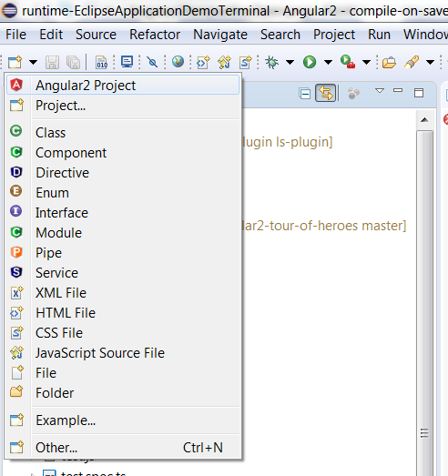Open the File menu
The height and width of the screenshot is (476, 448).
15,35
